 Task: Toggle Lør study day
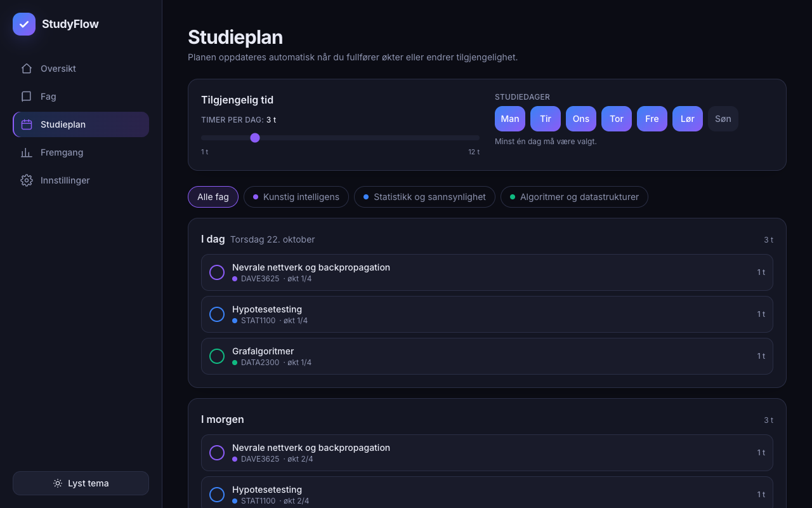(688, 119)
